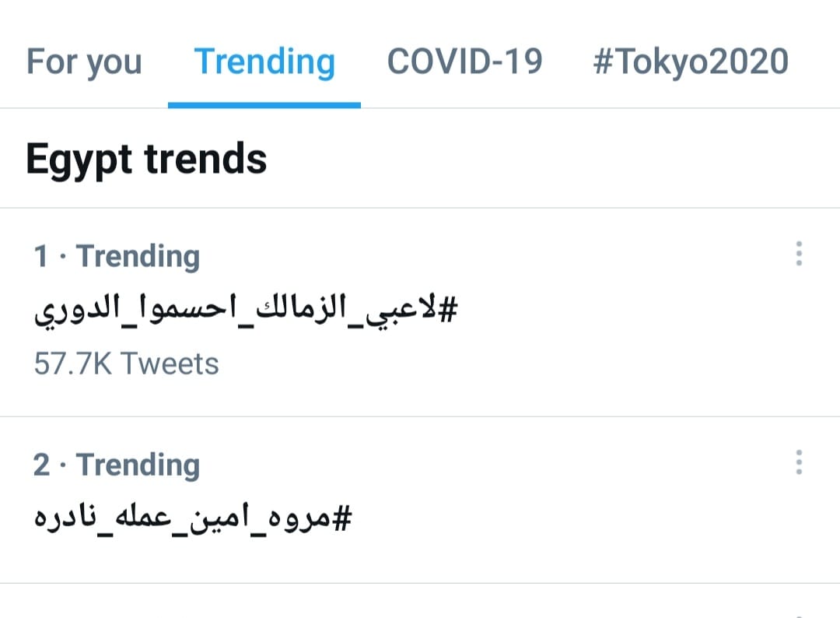Click the 57.7K Tweets count
The width and height of the screenshot is (840, 618).
tap(126, 363)
